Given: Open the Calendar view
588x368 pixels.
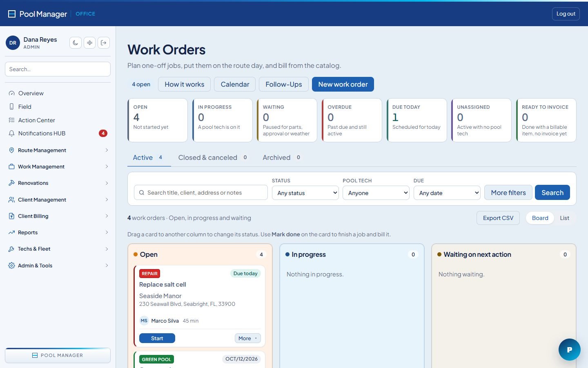Looking at the screenshot, I should [235, 84].
